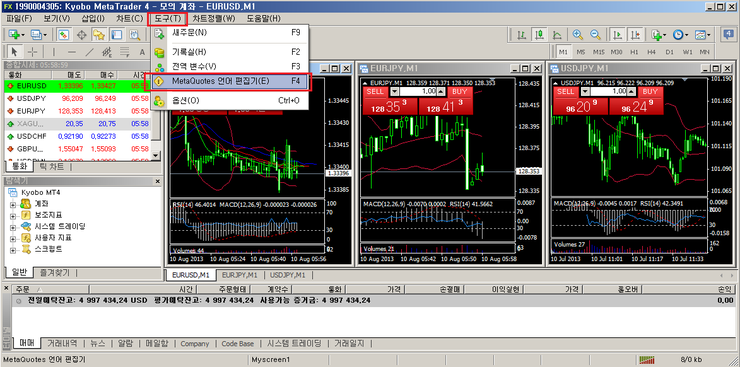740x367 pixels.
Task: Click BUY button in EURJPY chart
Action: pyautogui.click(x=460, y=92)
